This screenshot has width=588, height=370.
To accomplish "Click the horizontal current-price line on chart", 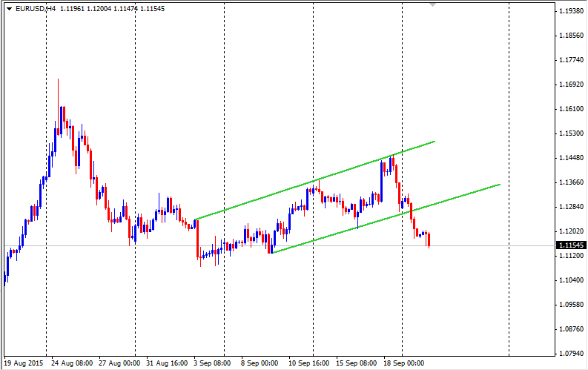I will tap(280, 246).
